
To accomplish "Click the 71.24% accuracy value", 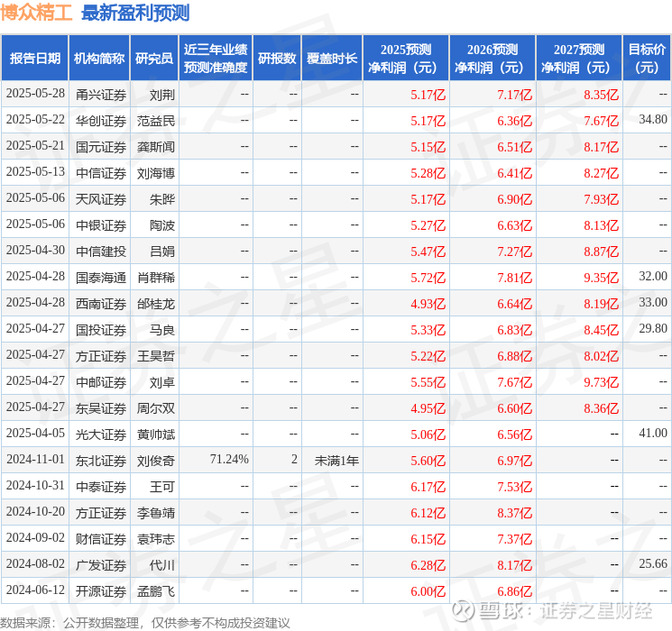I will tap(229, 459).
